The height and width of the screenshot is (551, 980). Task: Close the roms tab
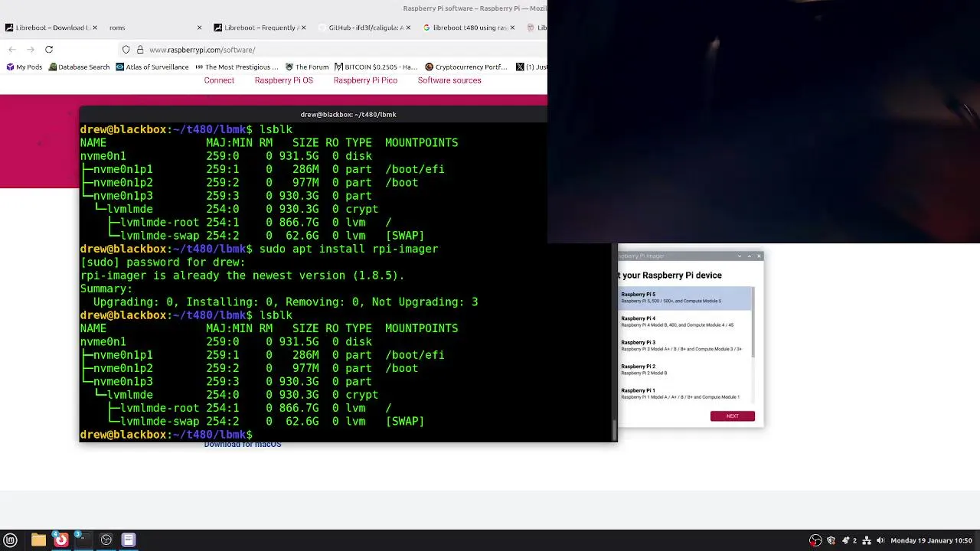click(x=199, y=28)
